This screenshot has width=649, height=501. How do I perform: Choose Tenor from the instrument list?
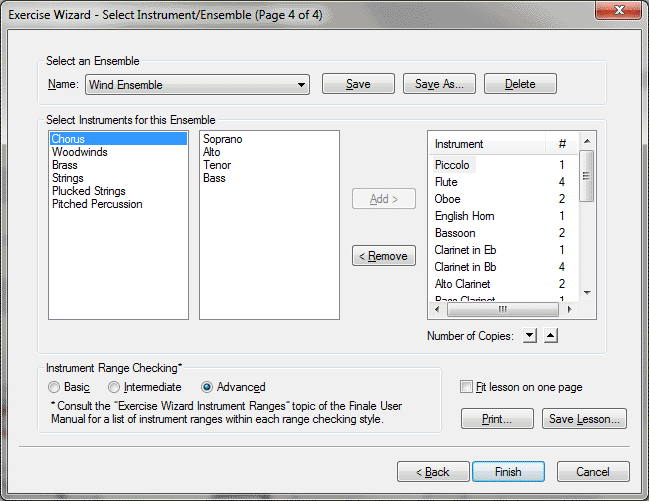pos(269,165)
